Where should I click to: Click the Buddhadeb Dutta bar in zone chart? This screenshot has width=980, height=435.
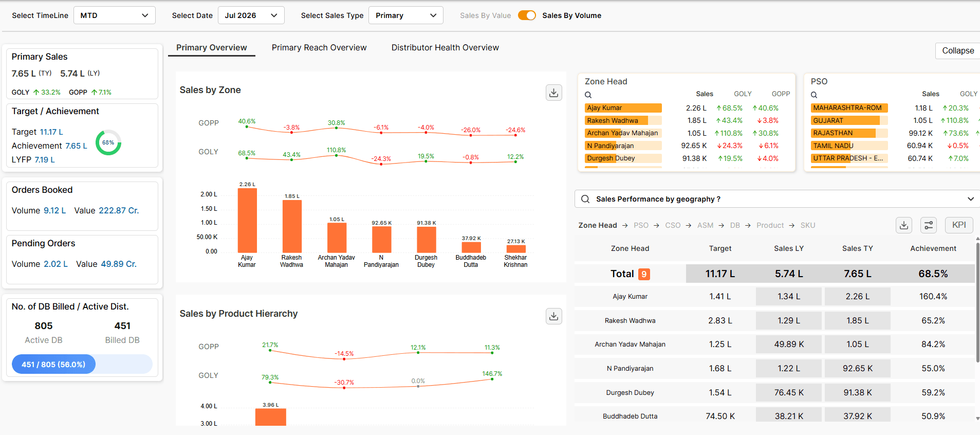click(x=471, y=247)
